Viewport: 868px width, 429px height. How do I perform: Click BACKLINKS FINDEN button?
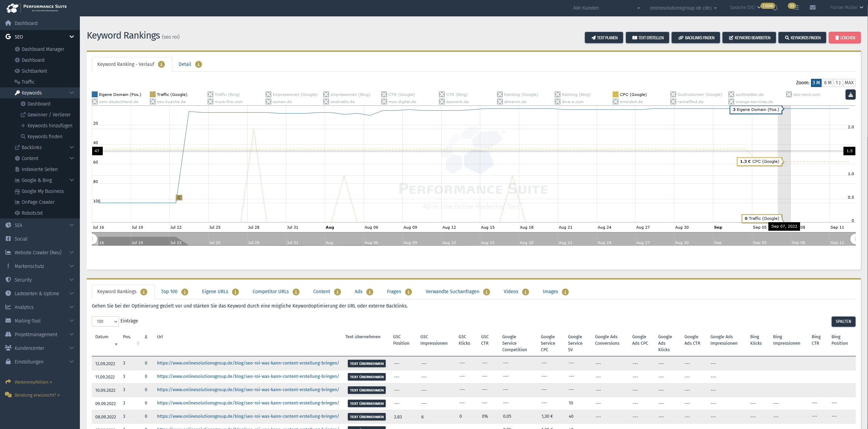pos(696,38)
